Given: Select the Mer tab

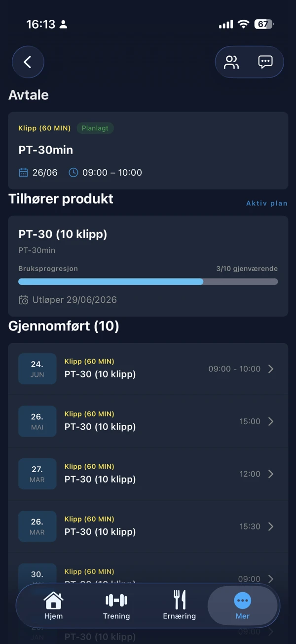Looking at the screenshot, I should [243, 605].
